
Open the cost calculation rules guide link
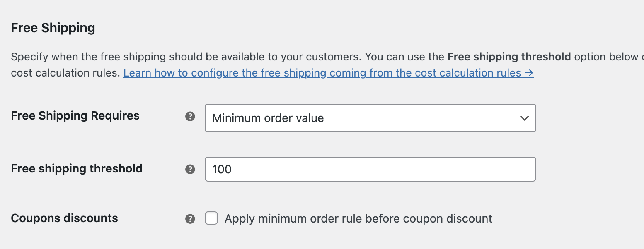[327, 73]
